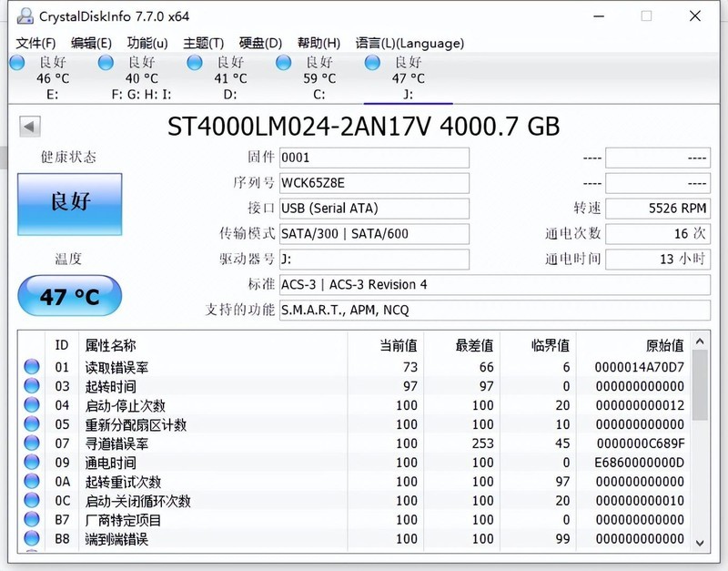The height and width of the screenshot is (571, 728).
Task: Click the status dot for 起转时间 row
Action: click(32, 385)
